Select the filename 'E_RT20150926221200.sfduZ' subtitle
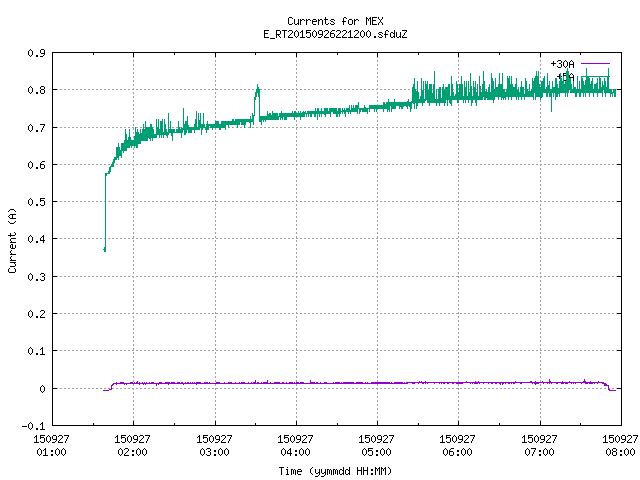Image resolution: width=640 pixels, height=480 pixels. (x=335, y=34)
